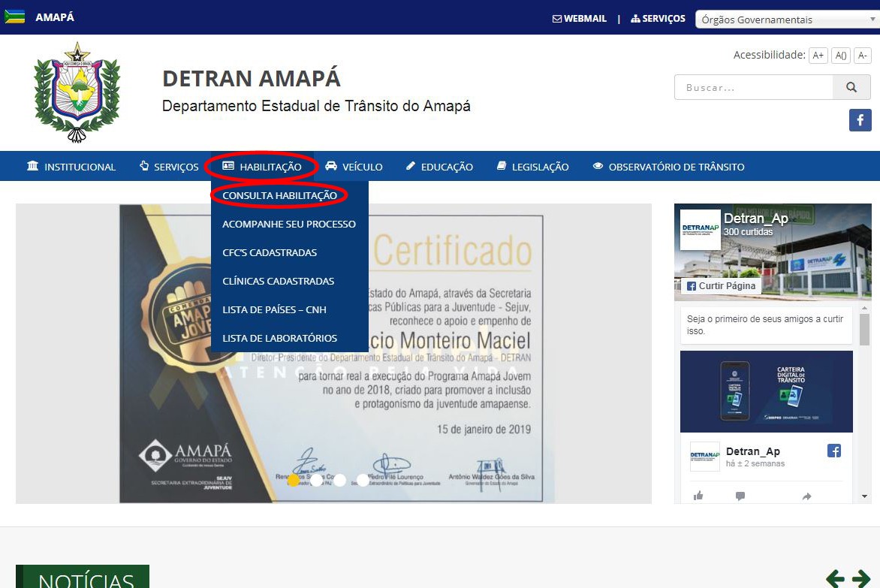This screenshot has height=588, width=880.
Task: Comment on the Detran_Ap post
Action: point(740,496)
